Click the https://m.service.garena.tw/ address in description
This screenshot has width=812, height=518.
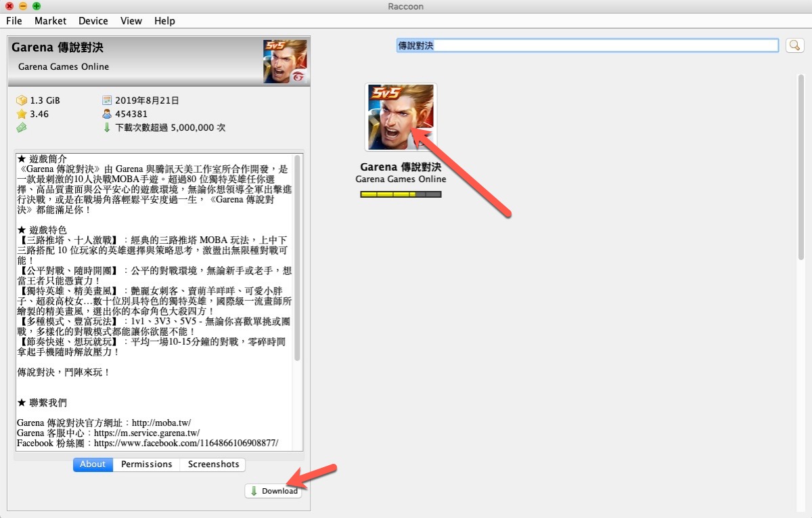[x=148, y=433]
